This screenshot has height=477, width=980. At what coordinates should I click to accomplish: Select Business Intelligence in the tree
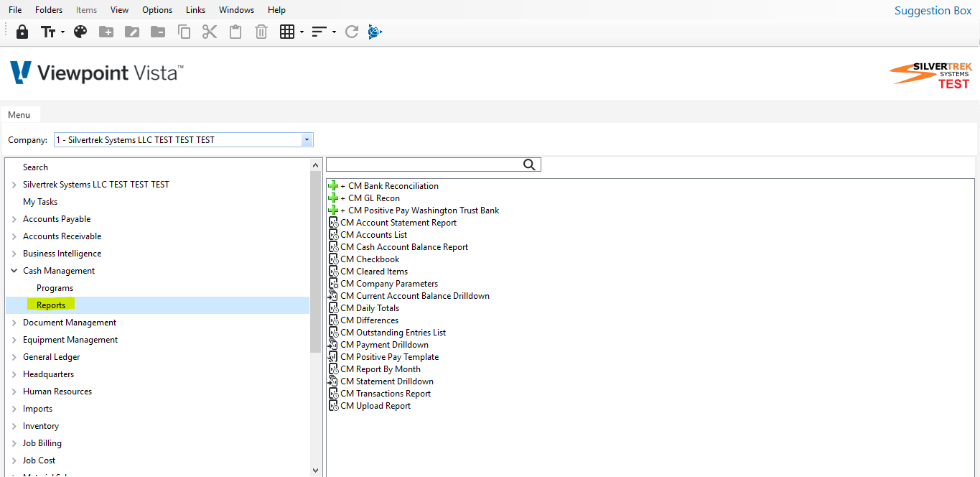(x=62, y=254)
